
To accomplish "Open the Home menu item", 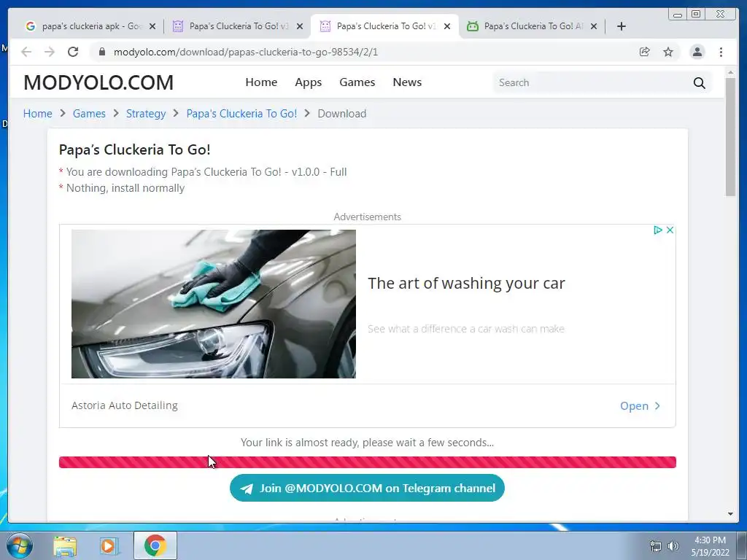I will (261, 82).
